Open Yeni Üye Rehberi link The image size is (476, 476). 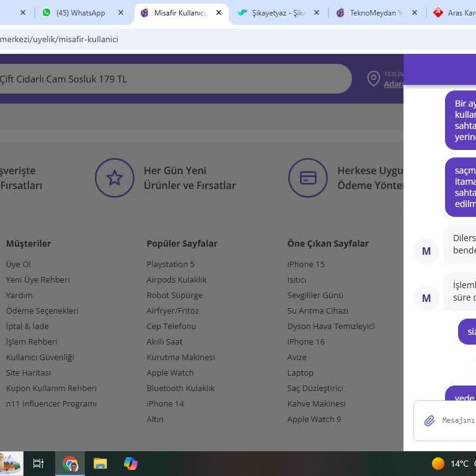38,280
